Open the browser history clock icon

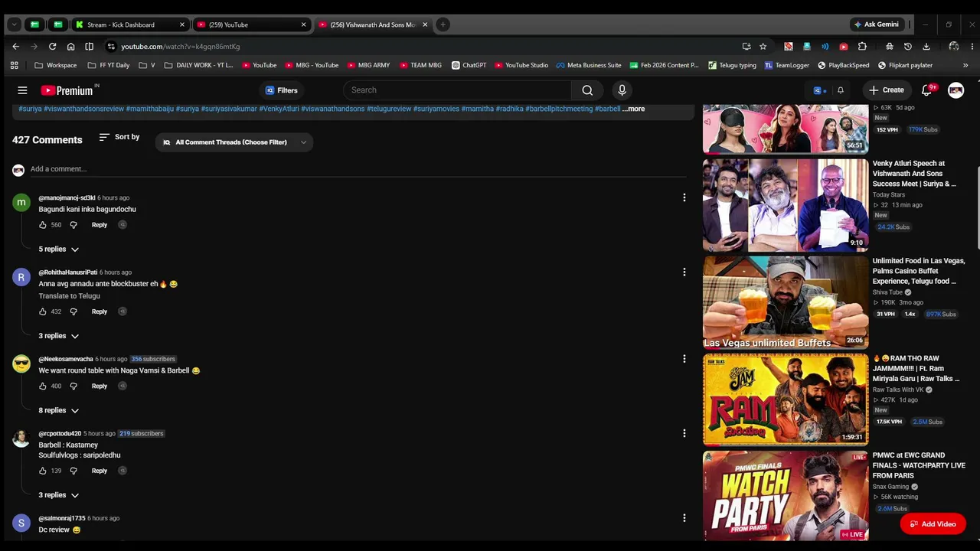point(907,47)
